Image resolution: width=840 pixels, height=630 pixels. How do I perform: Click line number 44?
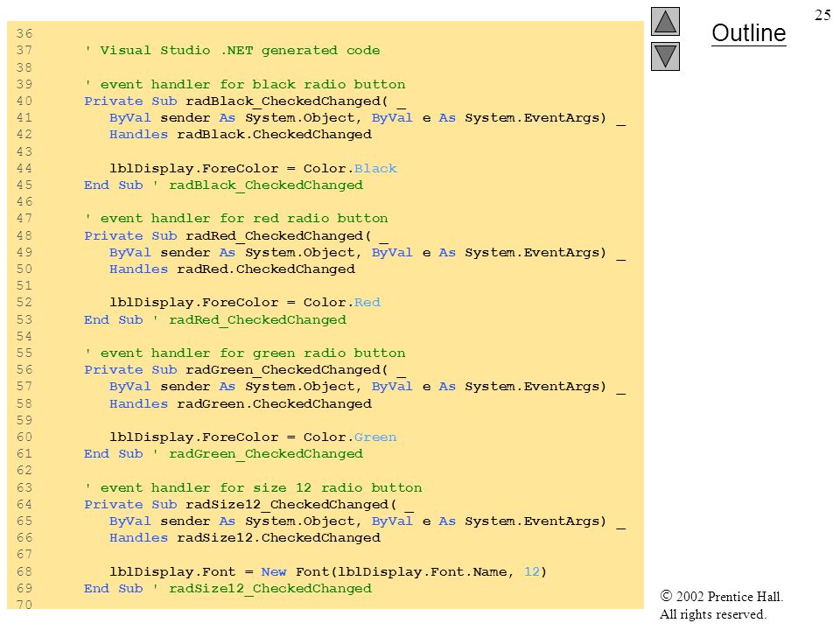(24, 168)
